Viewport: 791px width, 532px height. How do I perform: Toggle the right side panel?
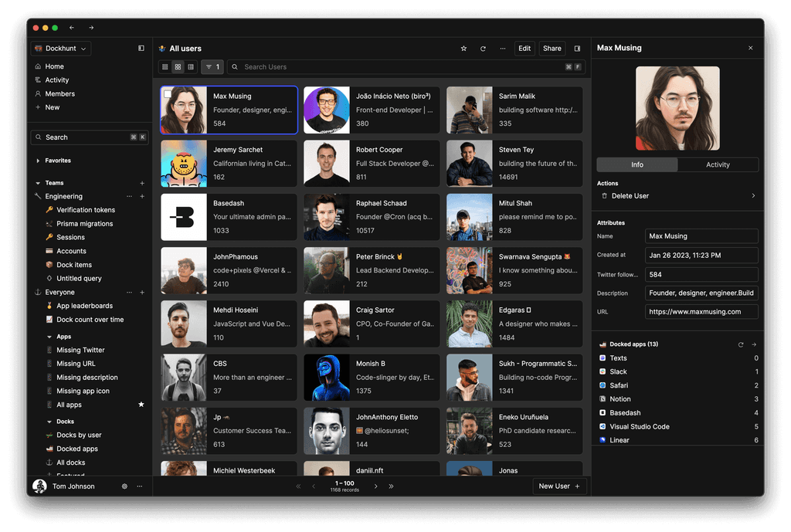[x=577, y=48]
